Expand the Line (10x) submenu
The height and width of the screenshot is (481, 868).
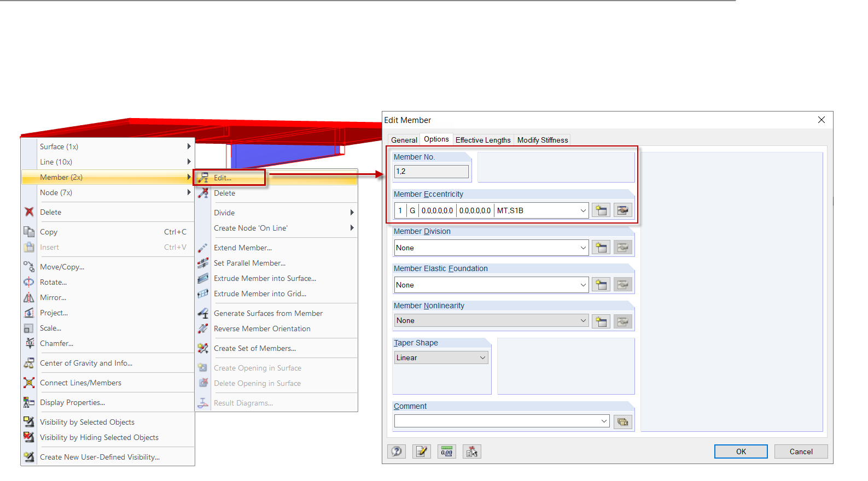[x=189, y=162]
